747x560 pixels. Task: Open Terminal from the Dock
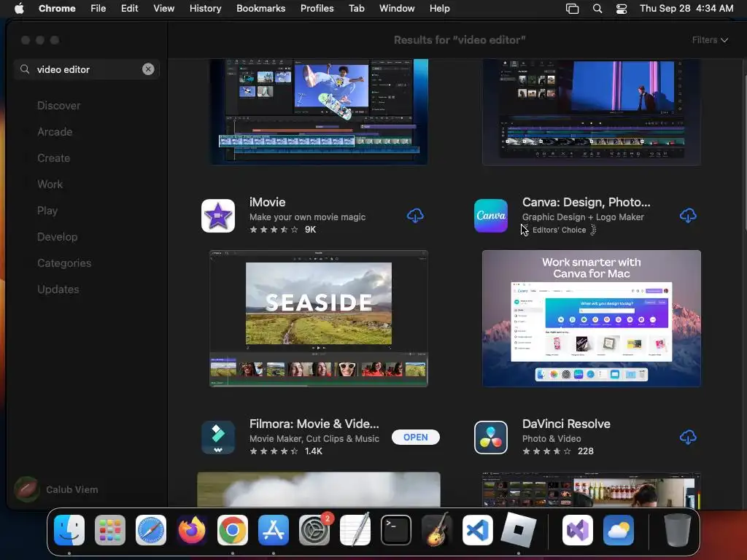[396, 530]
